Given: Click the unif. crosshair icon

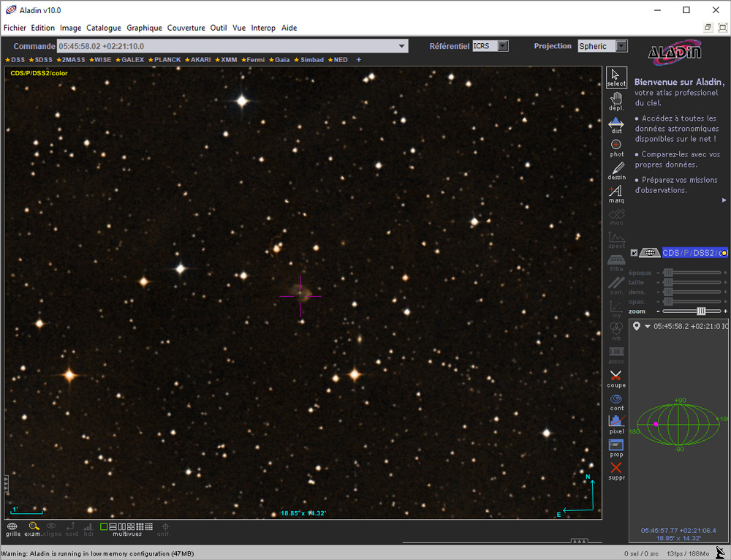Looking at the screenshot, I should pos(164,529).
